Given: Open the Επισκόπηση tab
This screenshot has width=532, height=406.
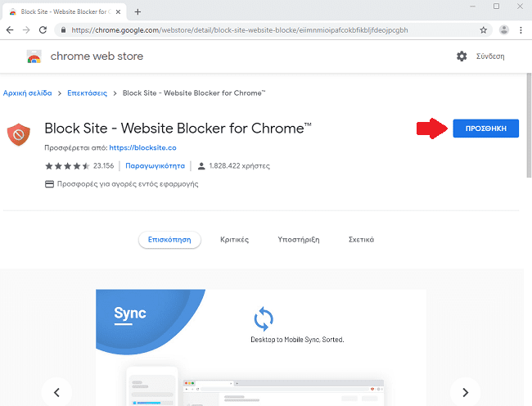Looking at the screenshot, I should 169,240.
